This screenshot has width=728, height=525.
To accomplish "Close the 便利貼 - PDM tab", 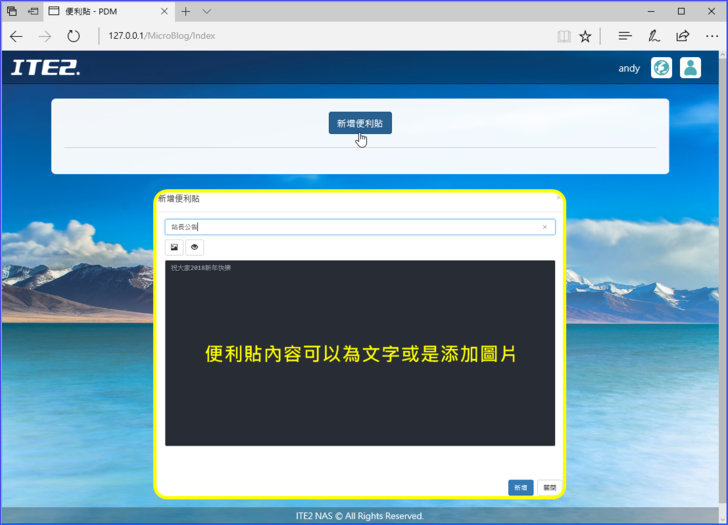I will pos(164,12).
